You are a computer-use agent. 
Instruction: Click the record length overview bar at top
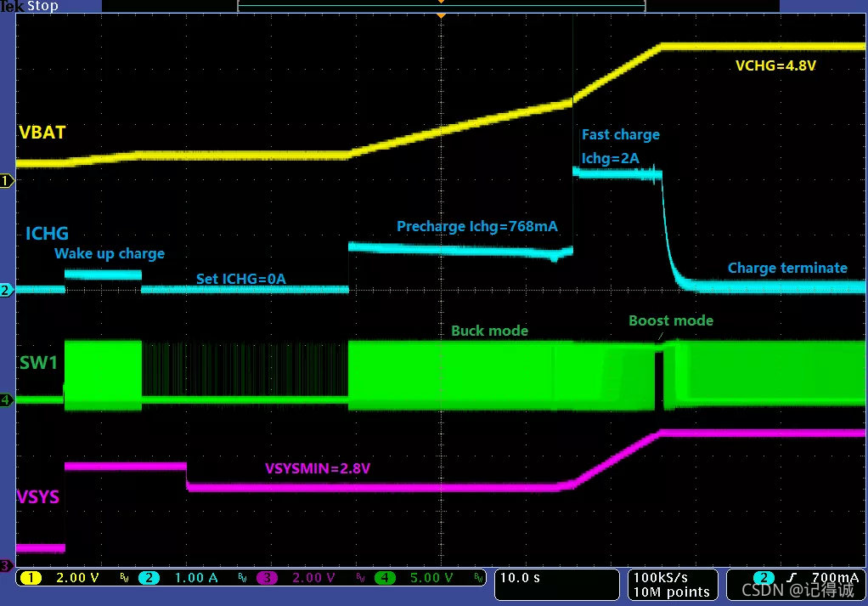coord(441,6)
